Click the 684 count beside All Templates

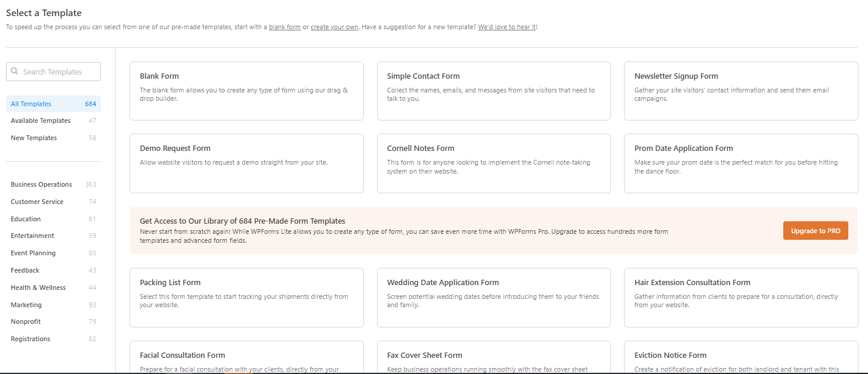(91, 104)
